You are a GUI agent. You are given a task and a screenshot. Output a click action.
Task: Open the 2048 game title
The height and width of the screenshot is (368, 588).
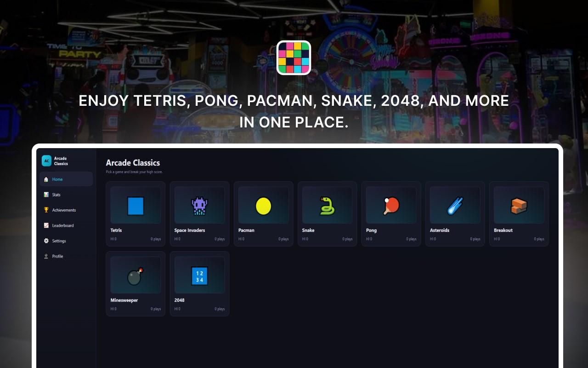point(180,300)
